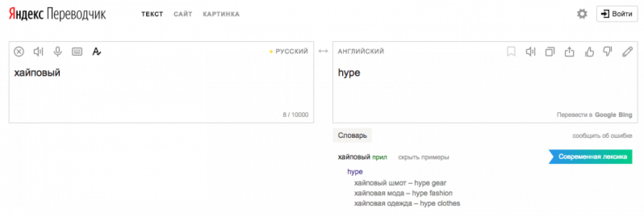Suggest an edit using the pencil icon
The image size is (644, 217).
pos(627,52)
